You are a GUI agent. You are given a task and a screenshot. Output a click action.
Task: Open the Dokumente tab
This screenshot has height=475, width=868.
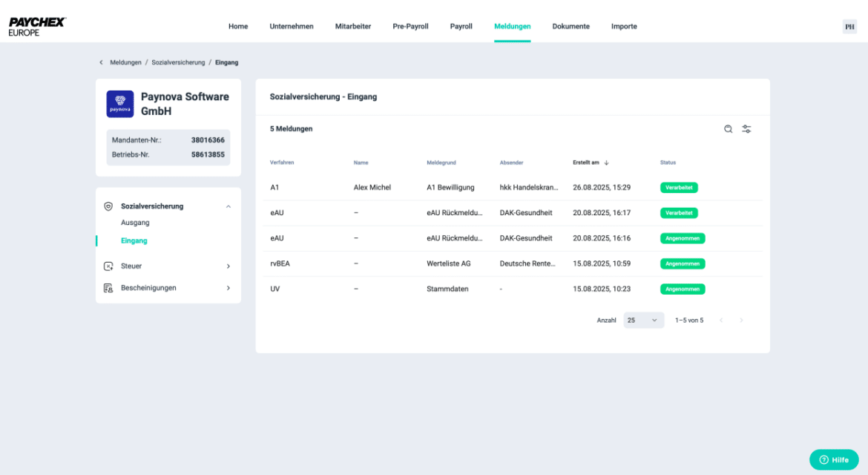point(571,27)
